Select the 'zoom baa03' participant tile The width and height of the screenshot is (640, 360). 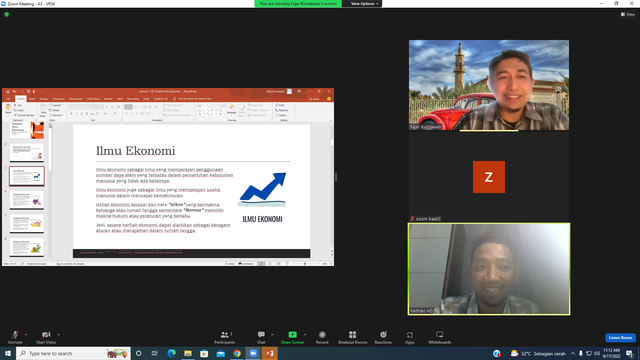click(489, 177)
